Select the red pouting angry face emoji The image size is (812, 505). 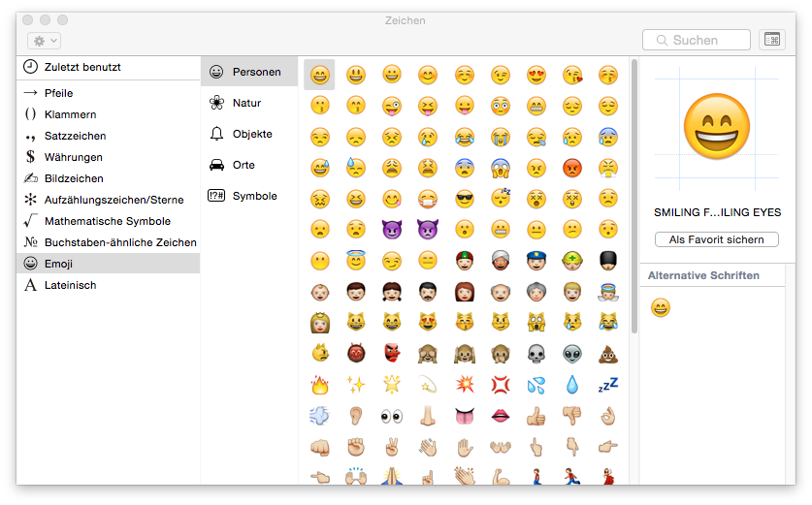[x=572, y=168]
